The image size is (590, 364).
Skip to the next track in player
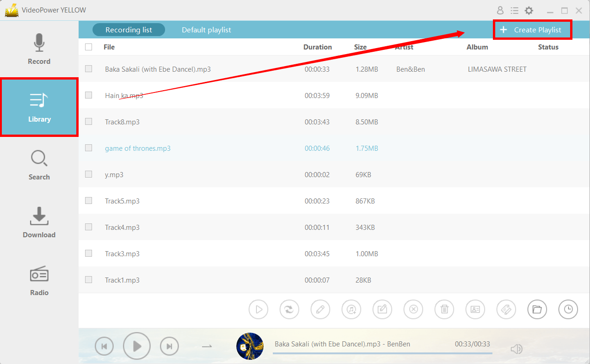(x=169, y=346)
